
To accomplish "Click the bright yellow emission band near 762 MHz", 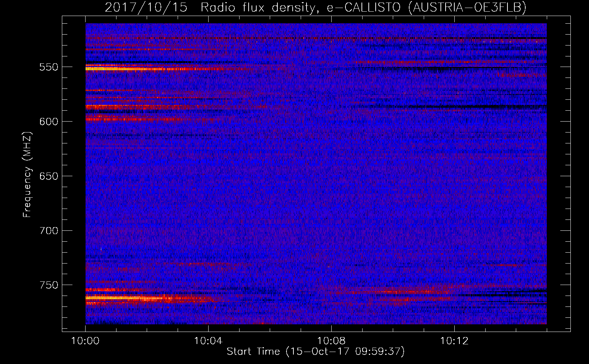I will click(124, 298).
